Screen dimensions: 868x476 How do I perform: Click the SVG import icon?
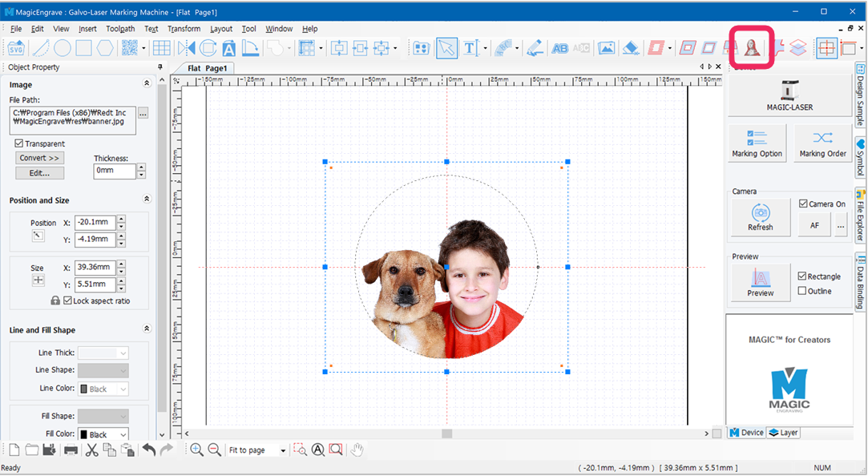(x=16, y=49)
